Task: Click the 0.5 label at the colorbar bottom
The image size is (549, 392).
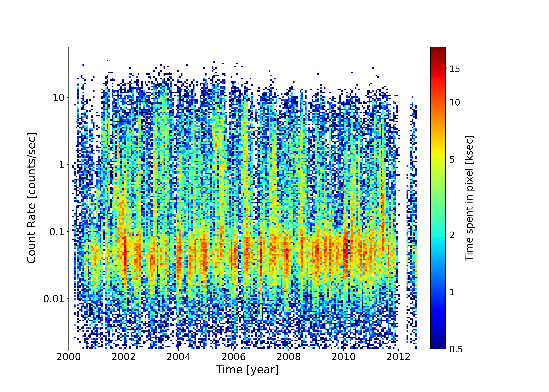Action: tap(456, 349)
